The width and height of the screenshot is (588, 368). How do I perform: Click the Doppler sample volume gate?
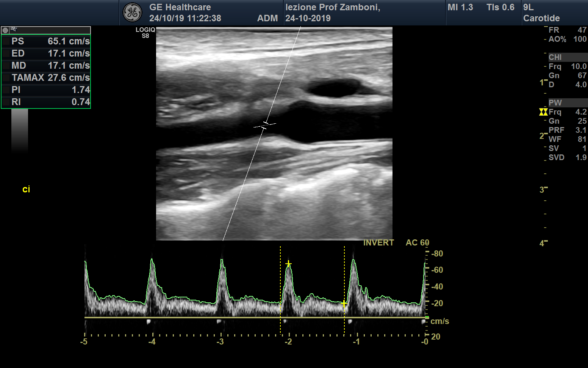pos(265,125)
